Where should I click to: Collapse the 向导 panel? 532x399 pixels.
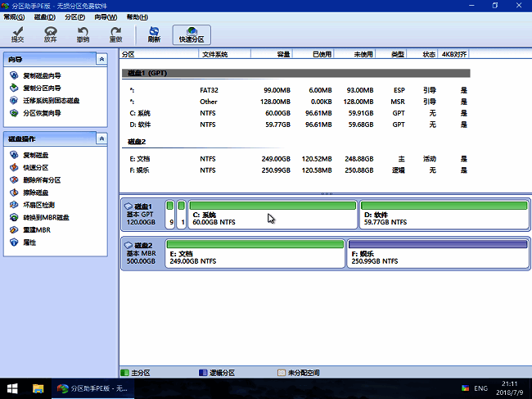101,60
